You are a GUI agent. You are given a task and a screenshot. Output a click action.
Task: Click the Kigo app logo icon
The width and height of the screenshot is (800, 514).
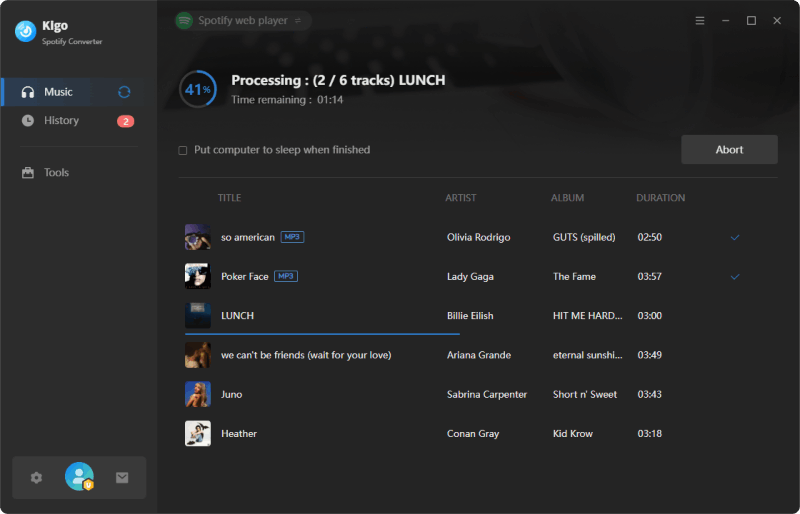tap(26, 32)
